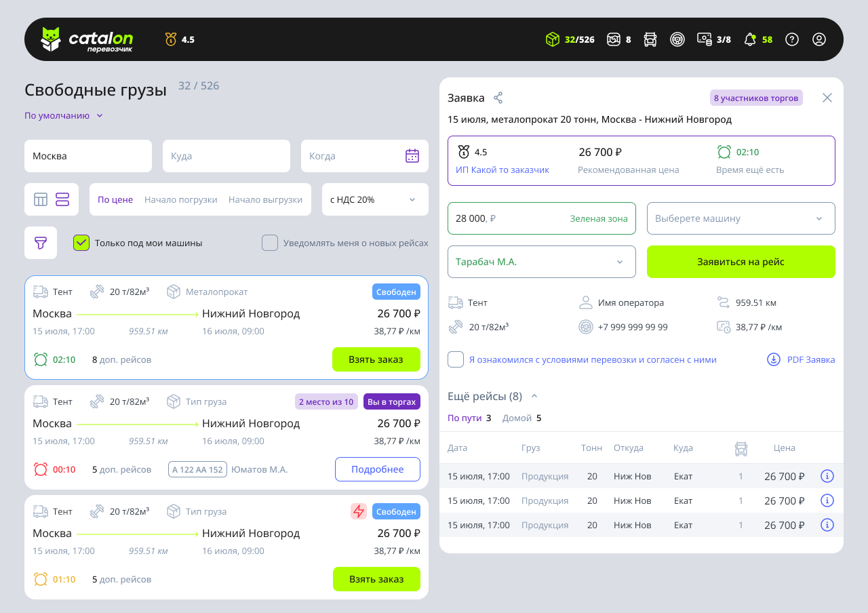Open the calendar icon in Когда field
868x613 pixels.
click(412, 156)
